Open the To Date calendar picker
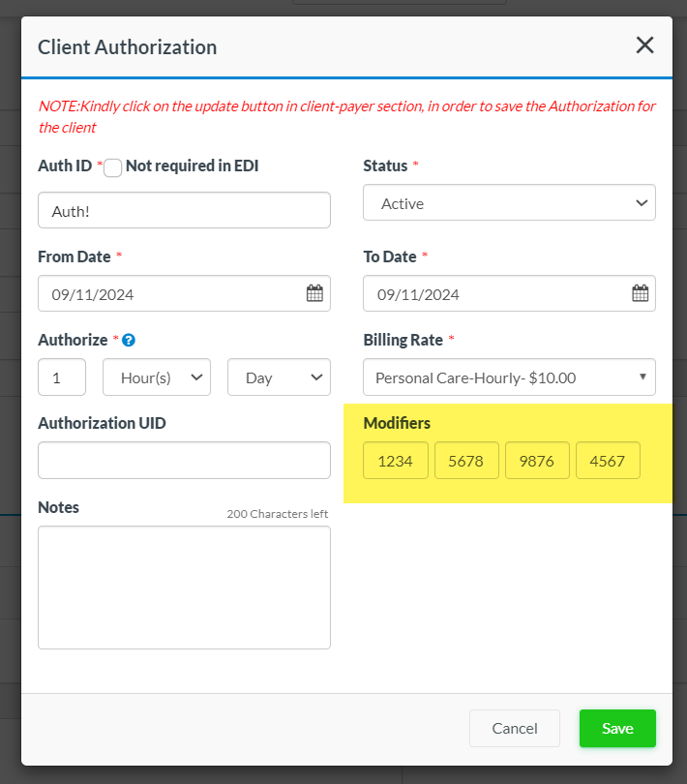Screen dimensions: 687x784 640,293
